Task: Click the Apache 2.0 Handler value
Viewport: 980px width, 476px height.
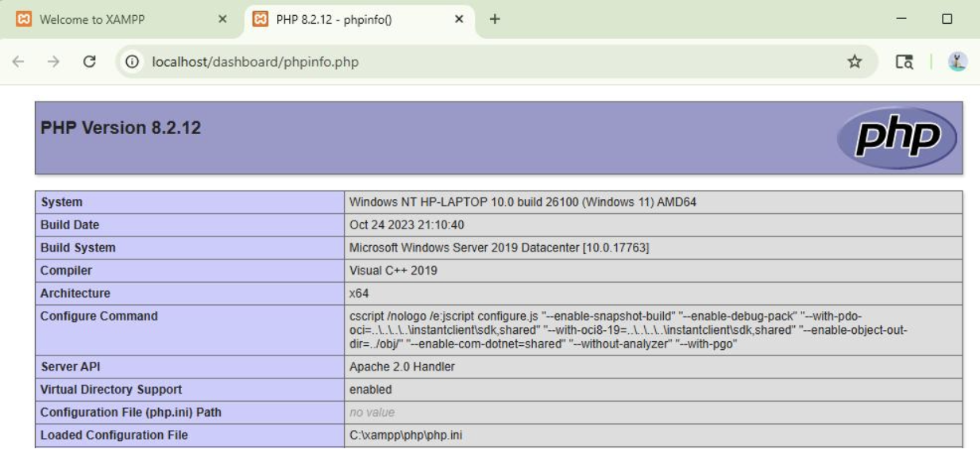Action: click(402, 367)
